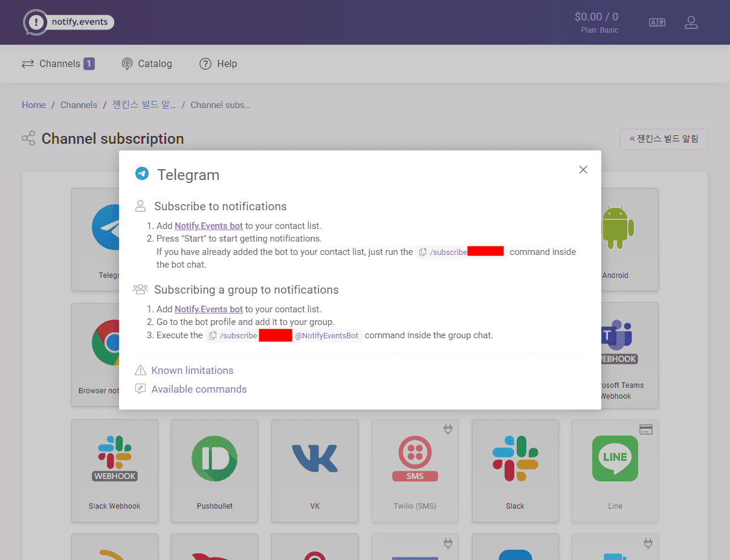Go to Home breadcrumb link
This screenshot has height=560, width=730.
tap(34, 105)
